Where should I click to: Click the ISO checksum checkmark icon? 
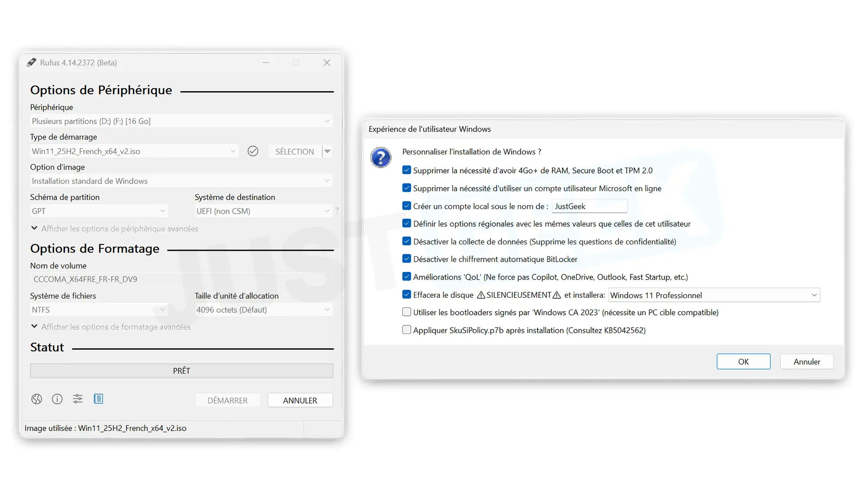253,151
